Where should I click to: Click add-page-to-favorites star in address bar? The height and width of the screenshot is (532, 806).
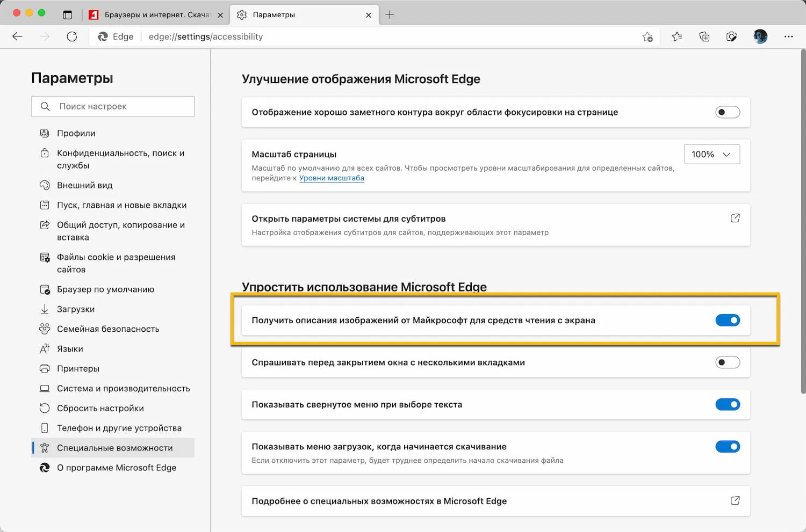pos(647,37)
